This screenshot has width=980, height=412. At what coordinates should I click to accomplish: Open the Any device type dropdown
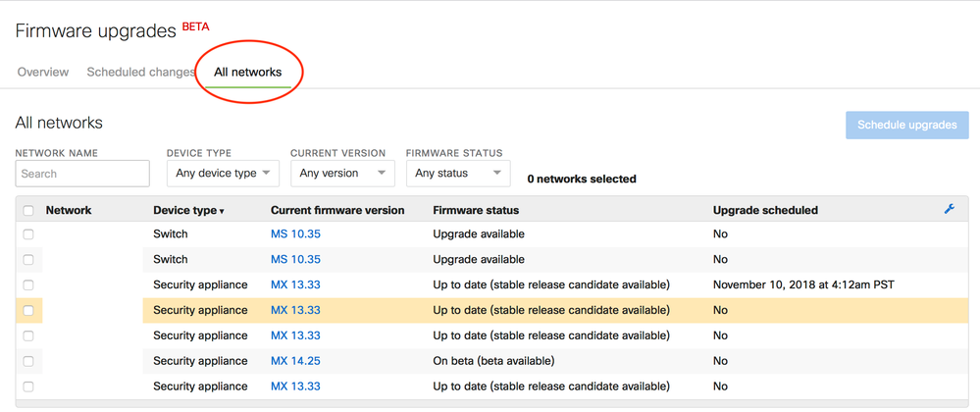[223, 174]
